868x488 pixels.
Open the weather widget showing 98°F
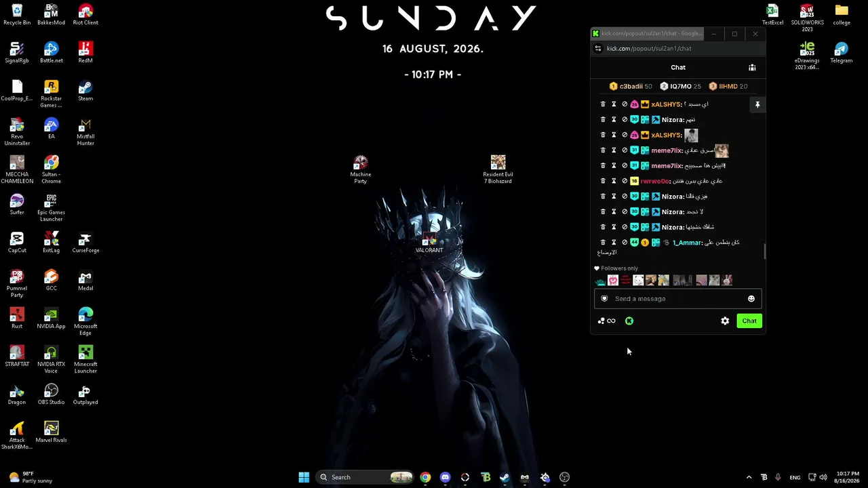(31, 477)
